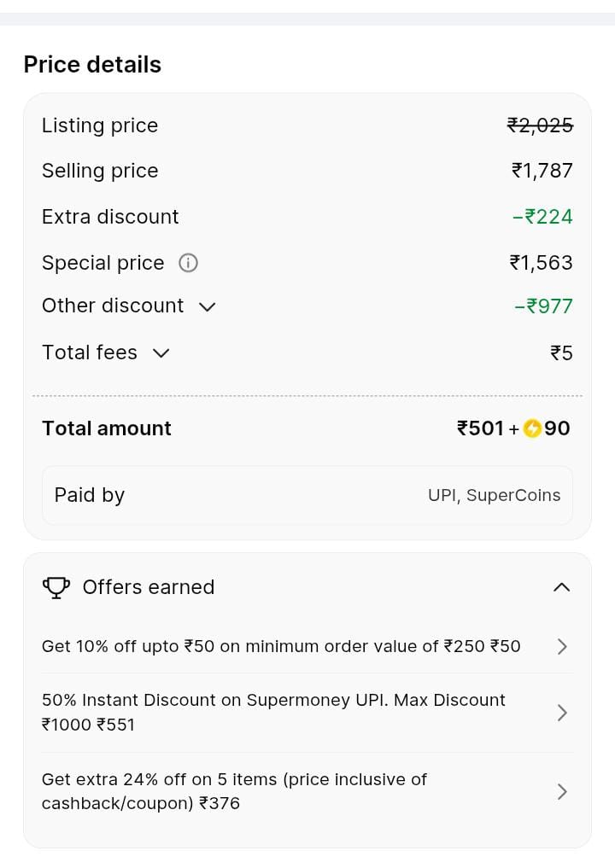The image size is (615, 868).
Task: Tap the Total fees label
Action: click(90, 352)
